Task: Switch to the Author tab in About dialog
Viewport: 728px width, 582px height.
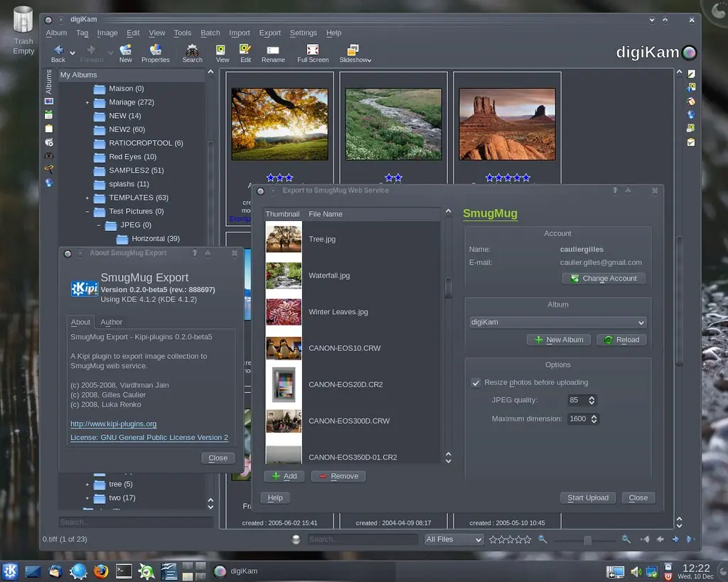Action: [111, 322]
